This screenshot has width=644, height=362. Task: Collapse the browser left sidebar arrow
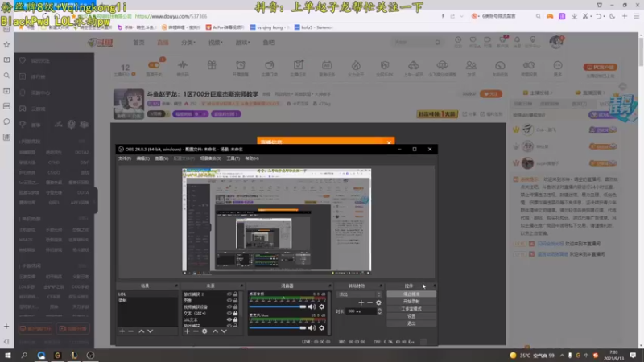pyautogui.click(x=6, y=341)
